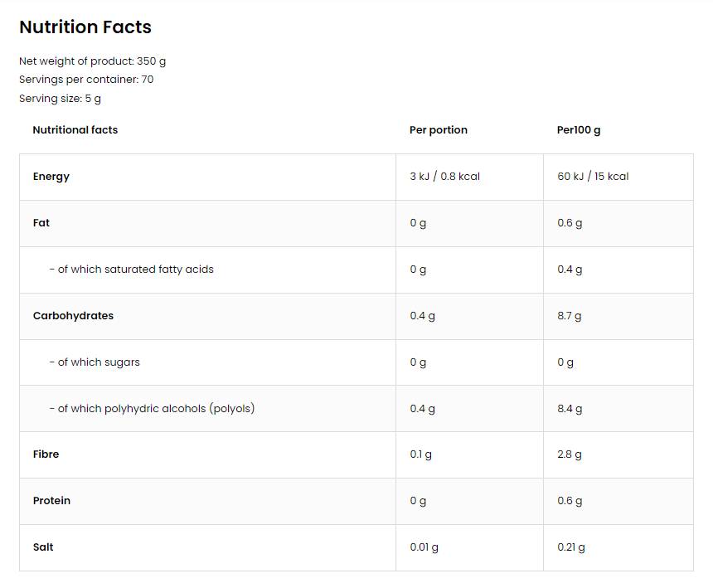
Task: Click the Nutritional facts column header
Action: click(x=75, y=130)
